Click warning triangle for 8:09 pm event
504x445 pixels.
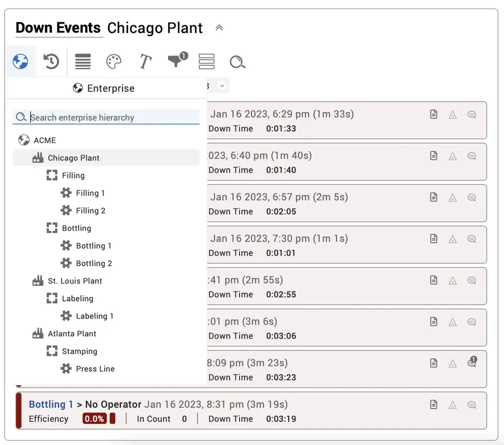pos(452,364)
